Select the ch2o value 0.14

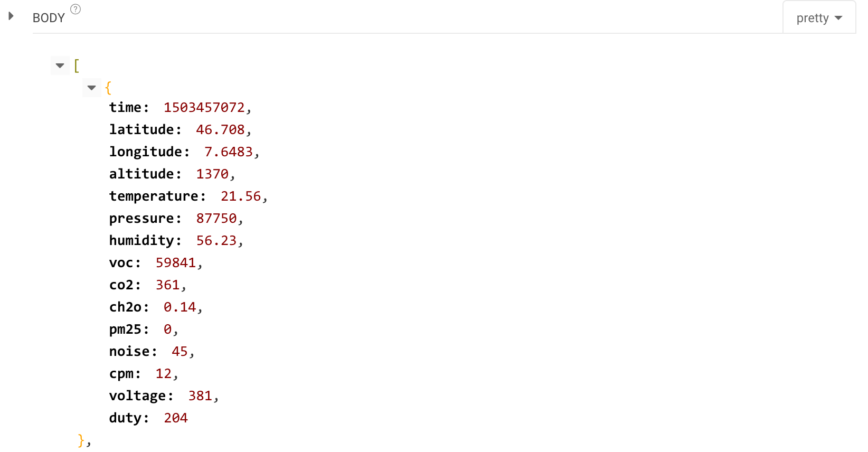pyautogui.click(x=180, y=307)
